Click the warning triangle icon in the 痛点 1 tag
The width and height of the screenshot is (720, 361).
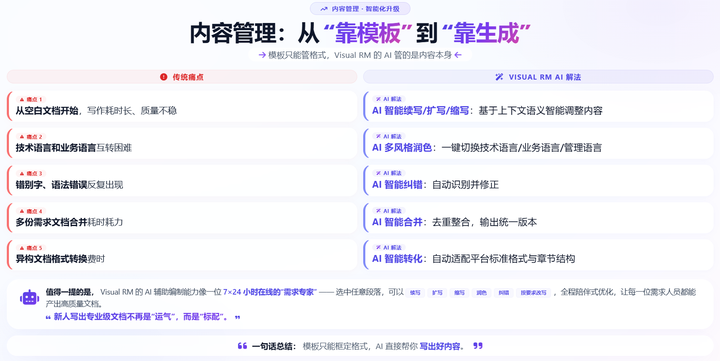[22, 99]
